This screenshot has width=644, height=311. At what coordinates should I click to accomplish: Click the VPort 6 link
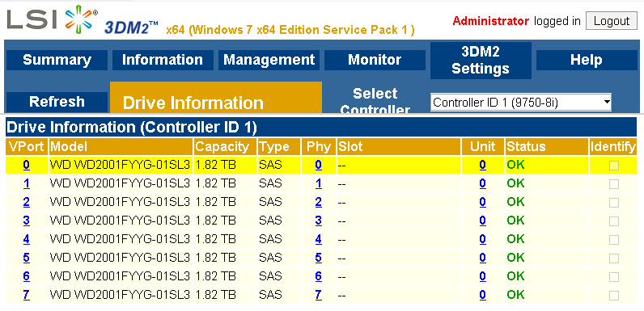tap(26, 276)
